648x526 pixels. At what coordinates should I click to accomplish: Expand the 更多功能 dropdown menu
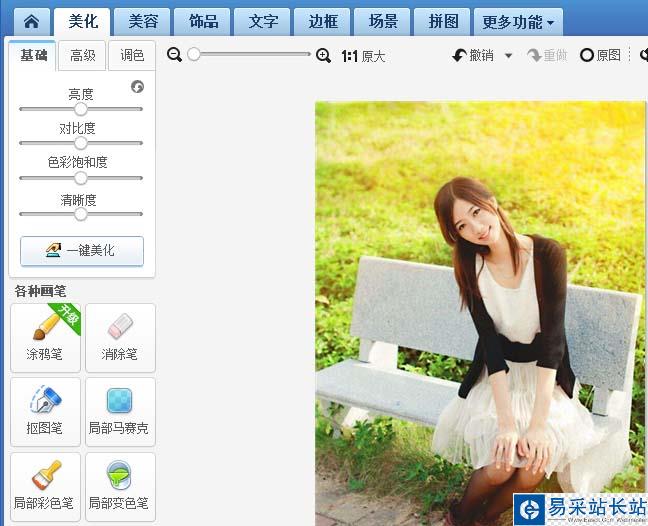point(518,22)
